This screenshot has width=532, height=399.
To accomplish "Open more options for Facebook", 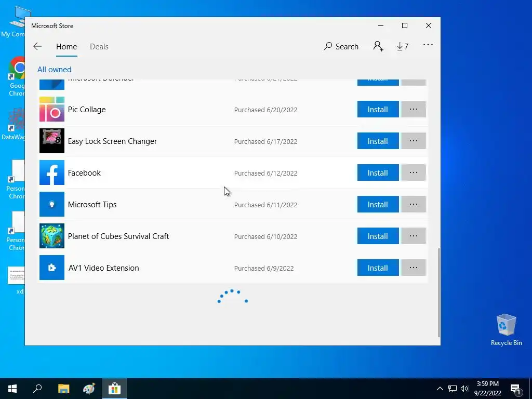I will point(413,172).
